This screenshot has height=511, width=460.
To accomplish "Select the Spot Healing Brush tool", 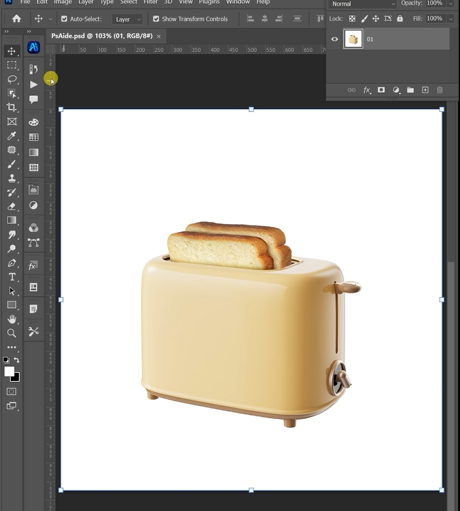I will click(x=12, y=150).
